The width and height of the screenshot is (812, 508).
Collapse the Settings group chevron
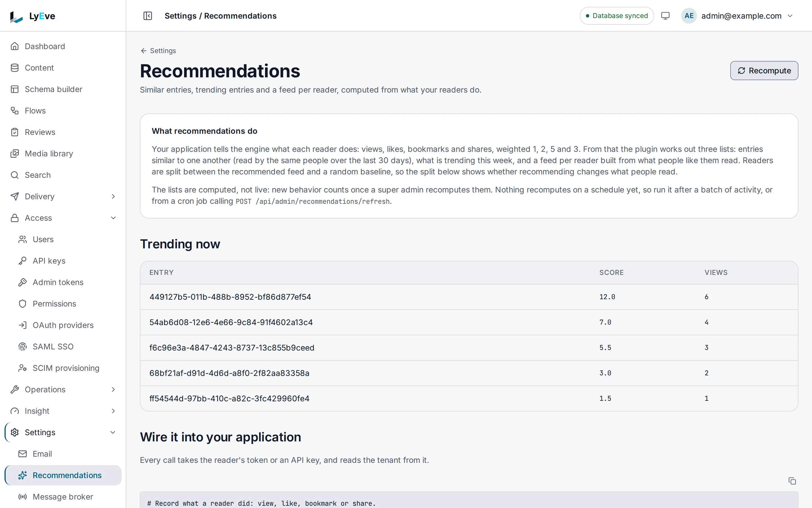pos(113,432)
